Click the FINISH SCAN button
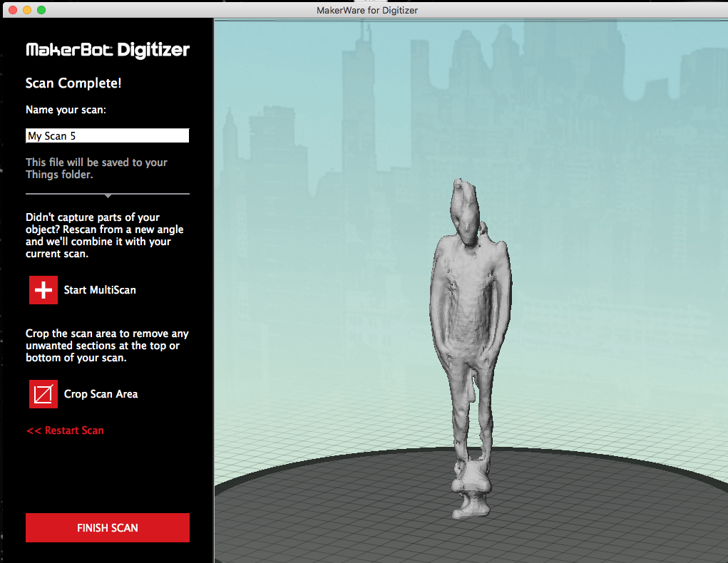Viewport: 728px width, 563px height. pos(107,528)
